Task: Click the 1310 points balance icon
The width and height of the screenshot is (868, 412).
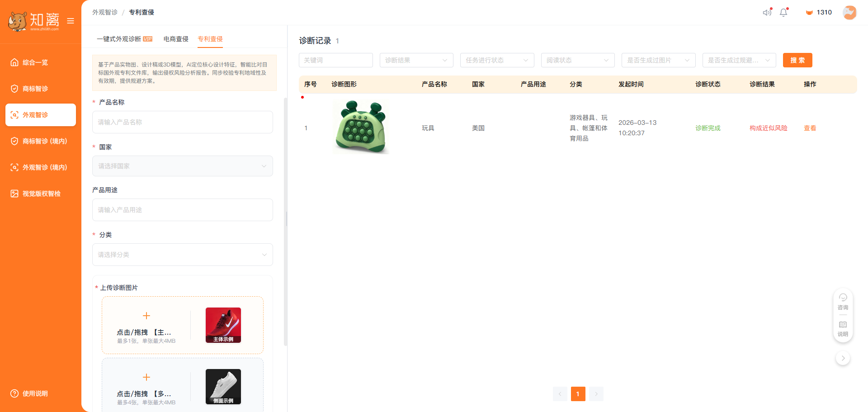Action: pos(809,12)
